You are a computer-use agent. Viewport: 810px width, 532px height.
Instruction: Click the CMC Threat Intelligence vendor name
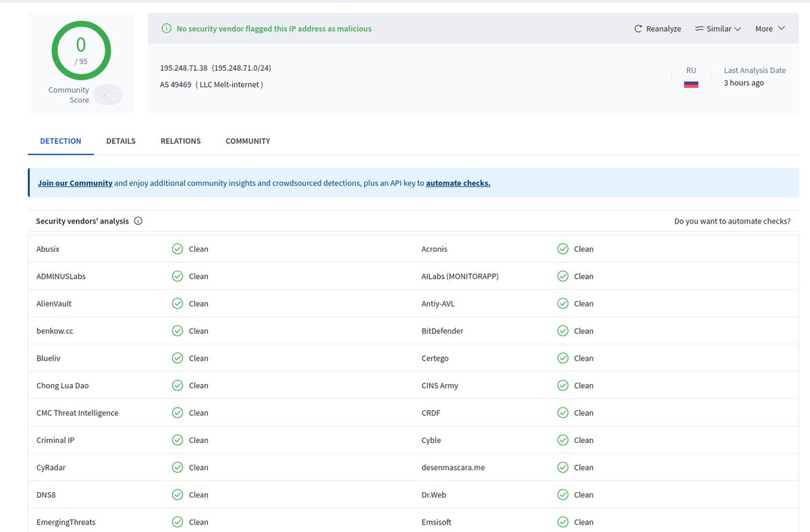click(78, 413)
